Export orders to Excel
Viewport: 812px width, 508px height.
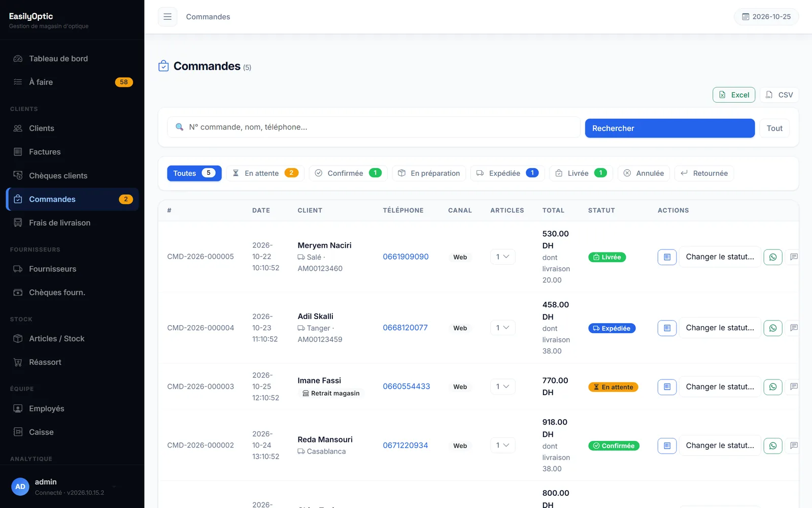coord(734,95)
